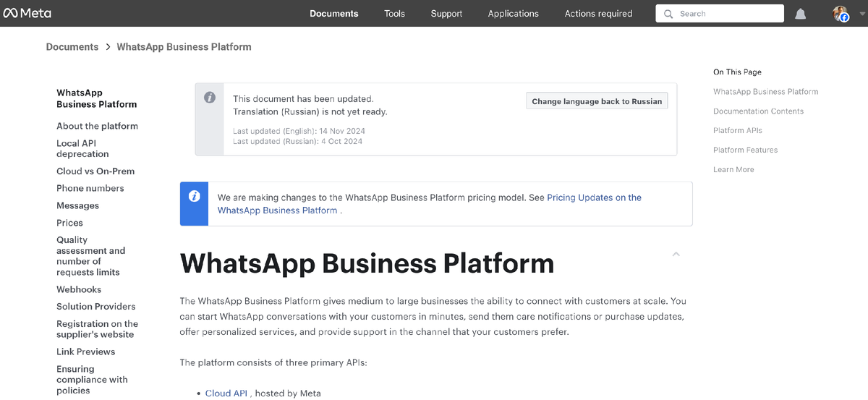Click the search magnifier icon

click(668, 14)
